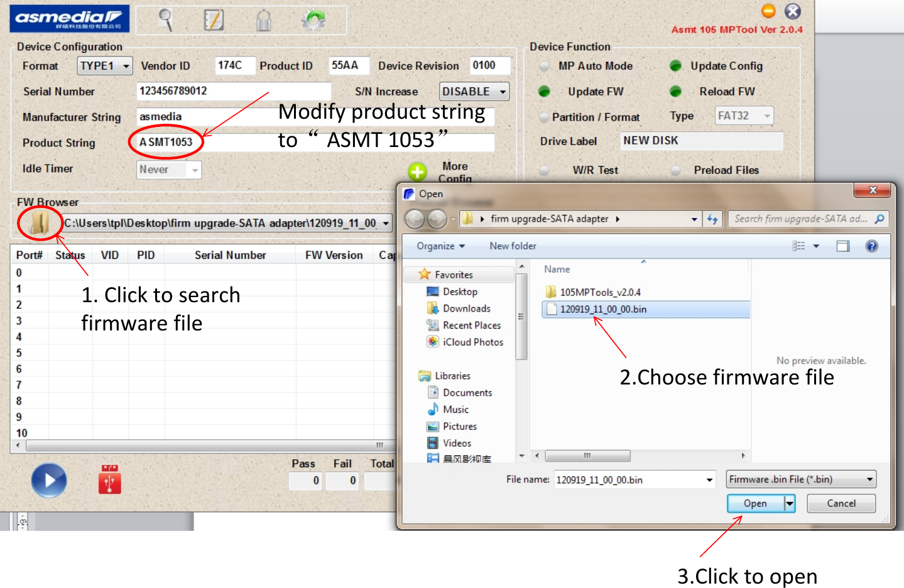Image resolution: width=904 pixels, height=588 pixels.
Task: Click the orange minimize circle icon
Action: click(x=768, y=11)
